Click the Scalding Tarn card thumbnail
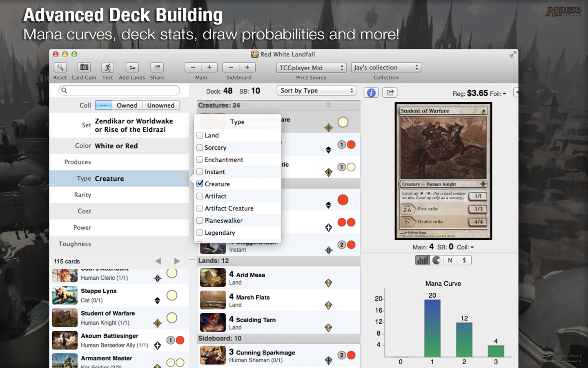This screenshot has height=368, width=588. [x=213, y=322]
